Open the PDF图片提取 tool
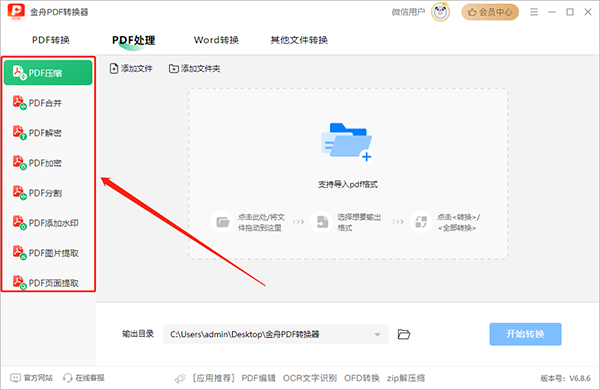 coord(48,253)
